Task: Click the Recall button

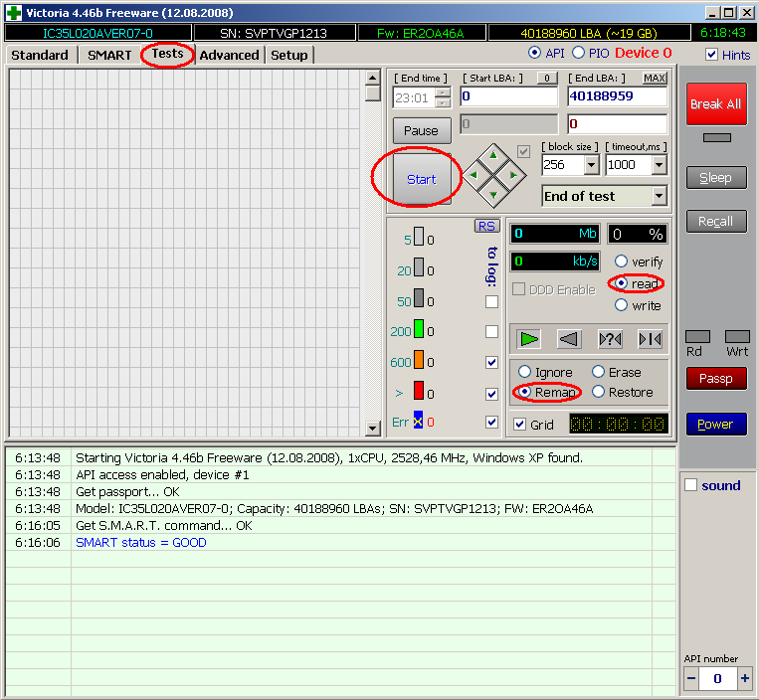Action: [716, 221]
